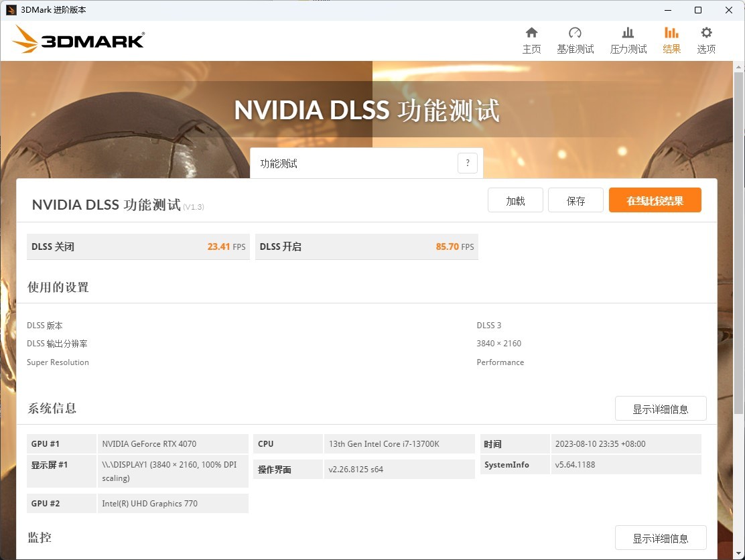Click the v2.26.8125 s64 interface version

click(x=356, y=470)
